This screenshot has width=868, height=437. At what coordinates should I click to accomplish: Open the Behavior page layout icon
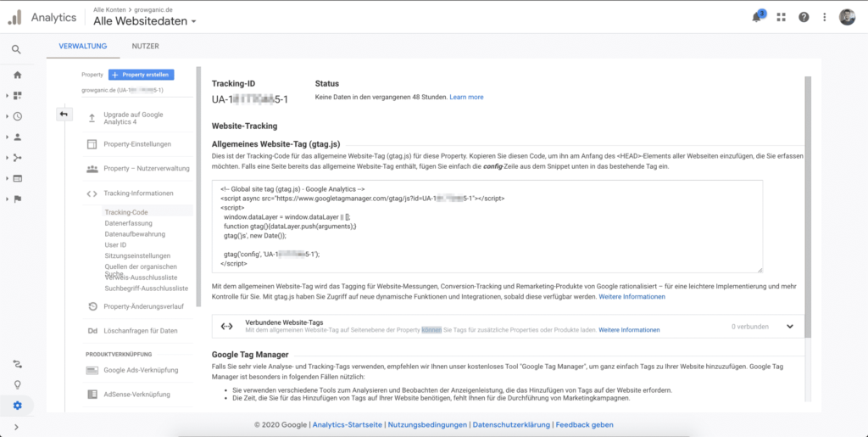(x=17, y=178)
